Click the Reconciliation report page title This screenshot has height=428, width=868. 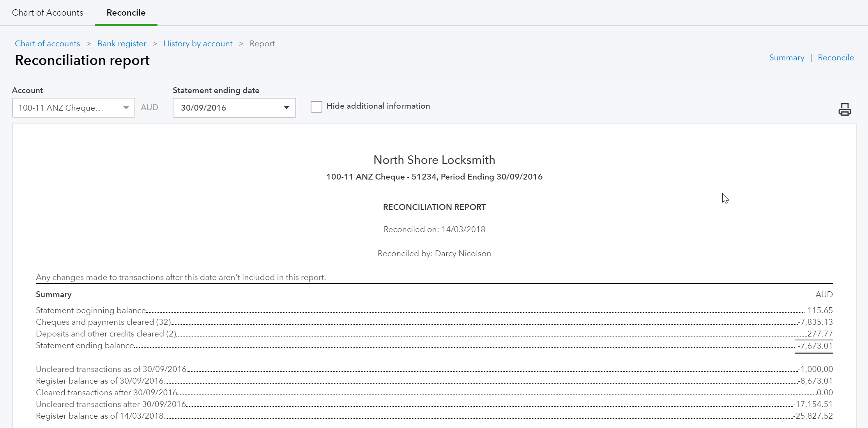tap(82, 60)
